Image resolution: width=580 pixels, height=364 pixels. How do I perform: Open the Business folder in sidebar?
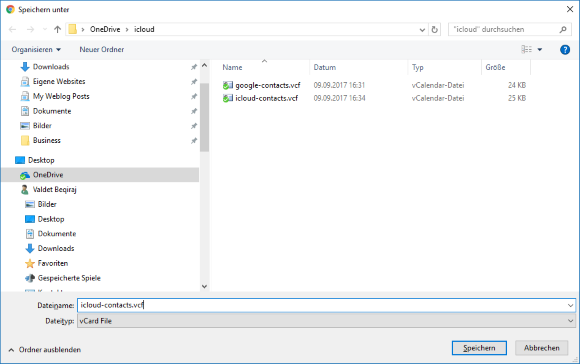pyautogui.click(x=47, y=141)
